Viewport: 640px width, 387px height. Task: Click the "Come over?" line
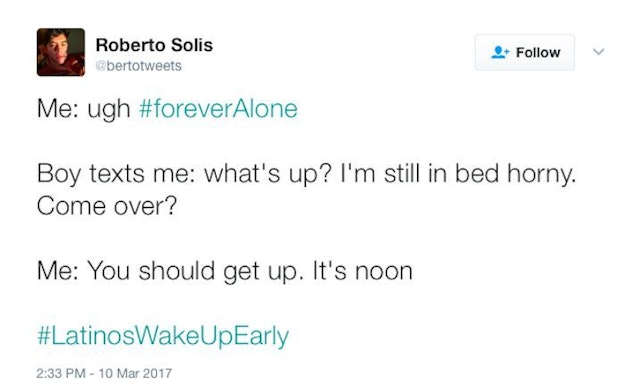pos(107,206)
